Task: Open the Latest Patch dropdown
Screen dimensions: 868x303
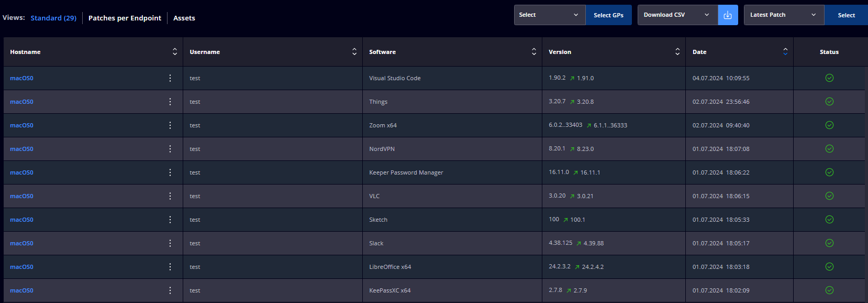Action: (x=784, y=15)
